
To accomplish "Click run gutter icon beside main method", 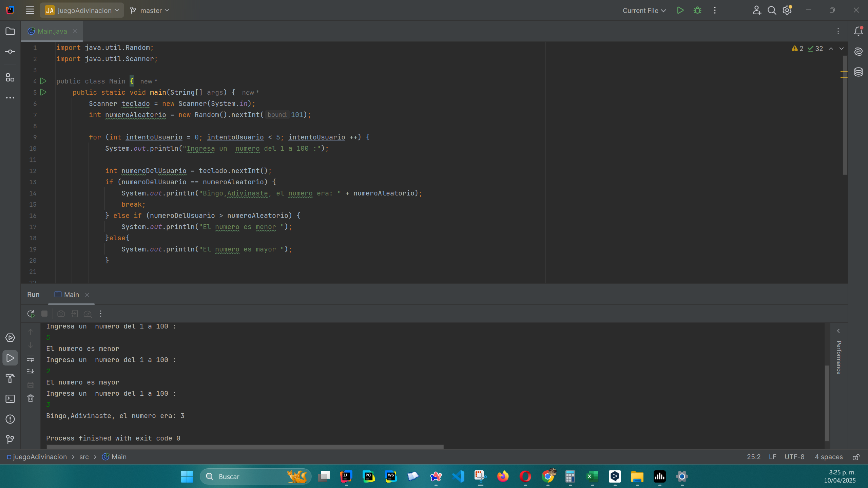I will (x=43, y=92).
